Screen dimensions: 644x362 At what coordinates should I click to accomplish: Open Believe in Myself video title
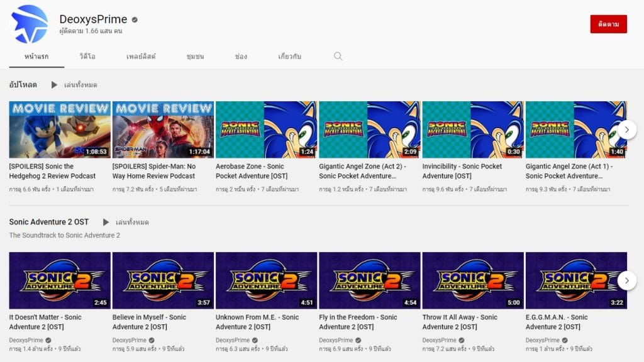[x=149, y=322]
